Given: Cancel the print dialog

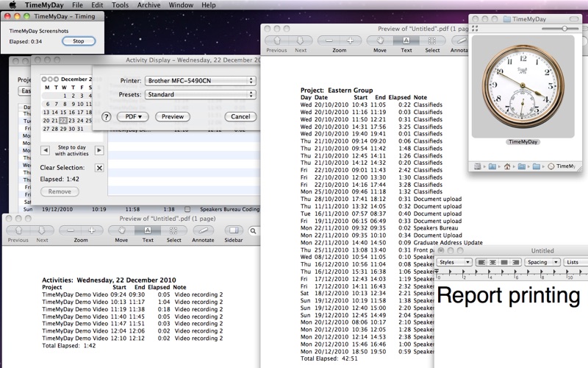Looking at the screenshot, I should pos(240,117).
